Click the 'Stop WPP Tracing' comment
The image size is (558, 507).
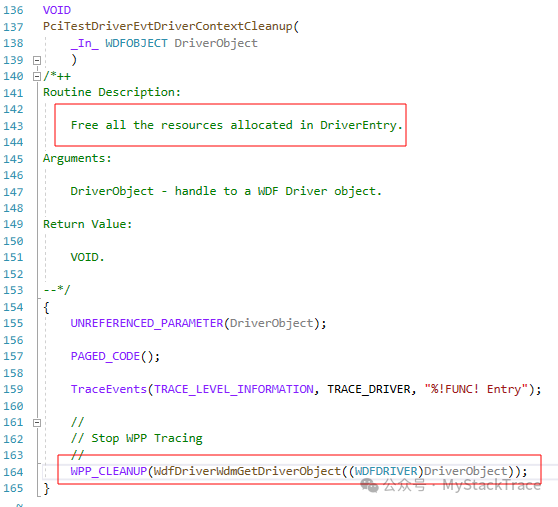coord(147,438)
